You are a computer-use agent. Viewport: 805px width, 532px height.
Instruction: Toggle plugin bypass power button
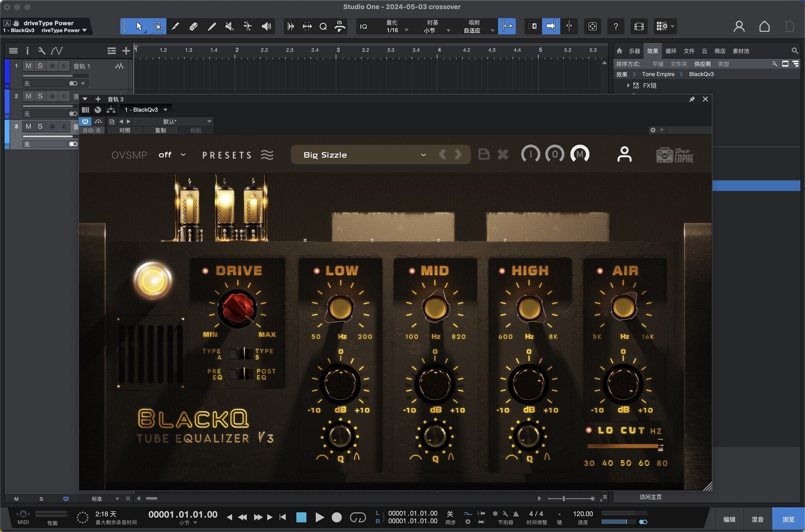85,121
